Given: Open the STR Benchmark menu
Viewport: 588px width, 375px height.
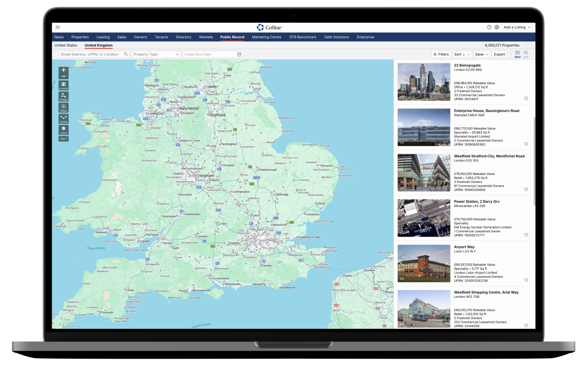Looking at the screenshot, I should (x=303, y=37).
